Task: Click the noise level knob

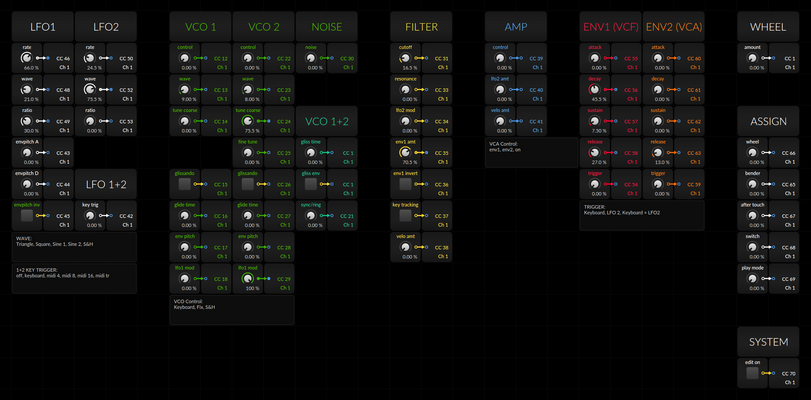Action: (x=311, y=58)
